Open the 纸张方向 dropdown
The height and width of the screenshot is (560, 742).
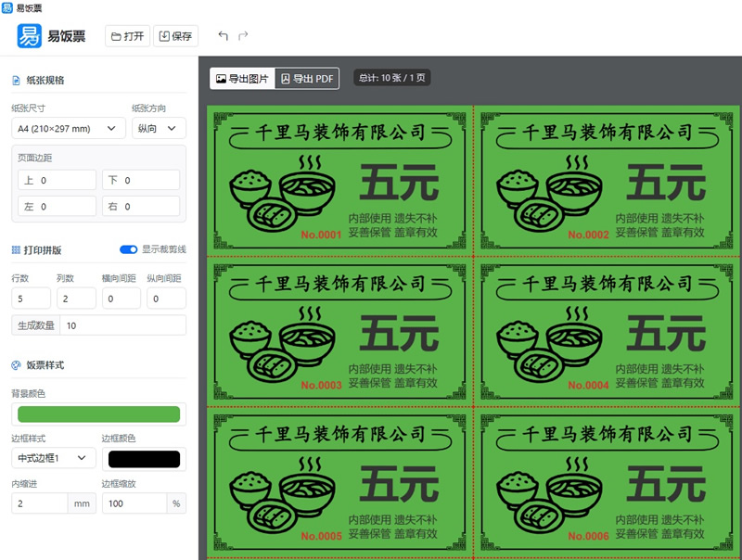(x=158, y=128)
